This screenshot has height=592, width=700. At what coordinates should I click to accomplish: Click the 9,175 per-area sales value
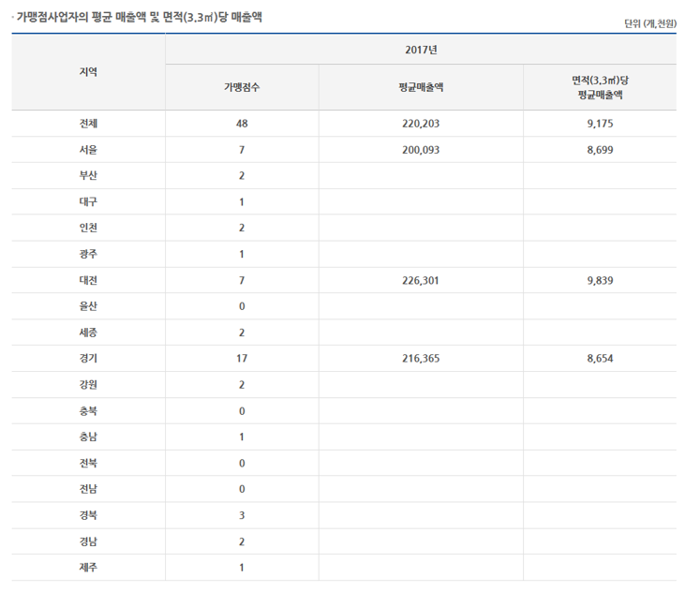(599, 124)
